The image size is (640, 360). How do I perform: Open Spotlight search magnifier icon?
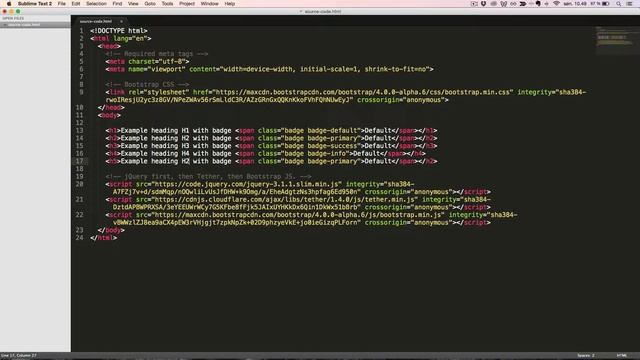click(x=619, y=4)
